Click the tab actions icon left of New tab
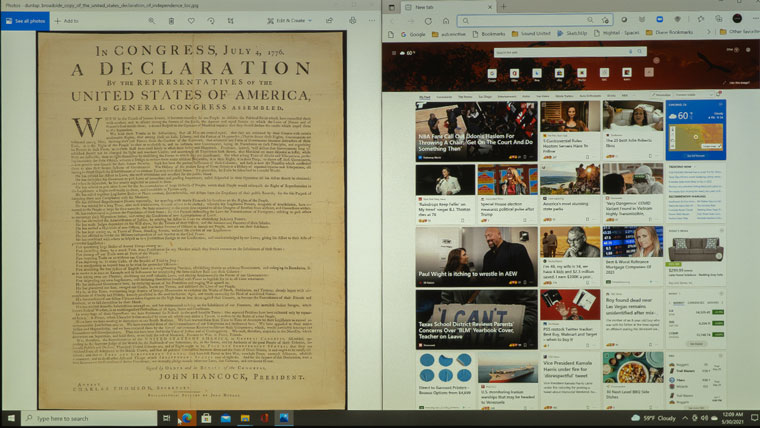The width and height of the screenshot is (760, 428). (x=392, y=7)
